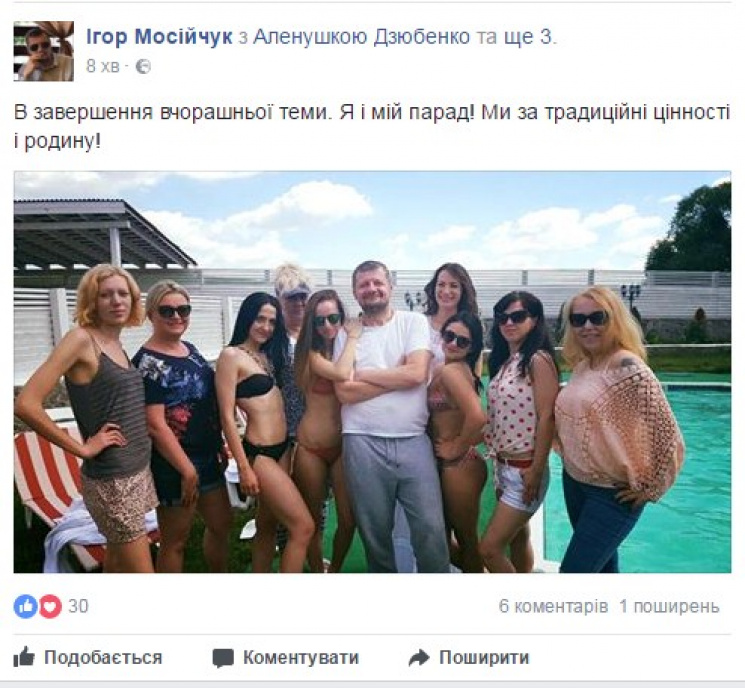Open the blue Like reaction icon
Image resolution: width=745 pixels, height=688 pixels.
tap(25, 607)
